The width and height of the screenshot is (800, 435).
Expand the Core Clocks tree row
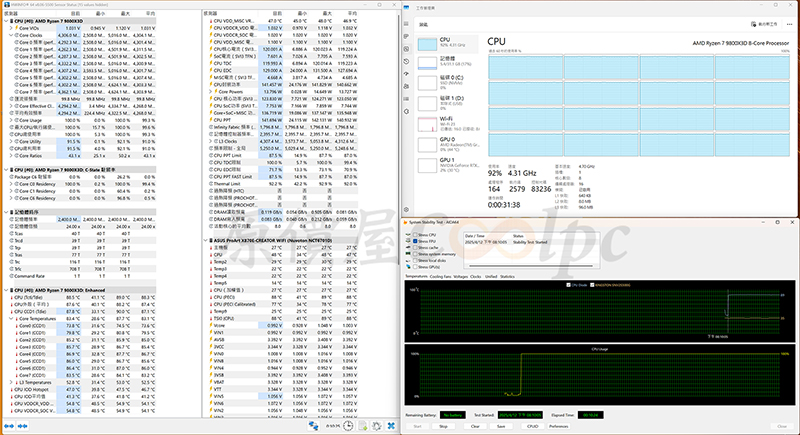pyautogui.click(x=11, y=35)
